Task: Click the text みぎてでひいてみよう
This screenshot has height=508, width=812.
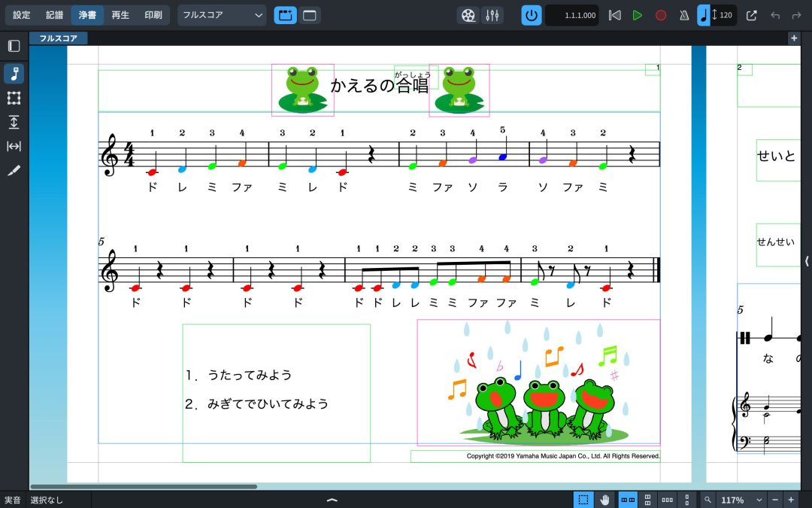Action: coord(268,404)
